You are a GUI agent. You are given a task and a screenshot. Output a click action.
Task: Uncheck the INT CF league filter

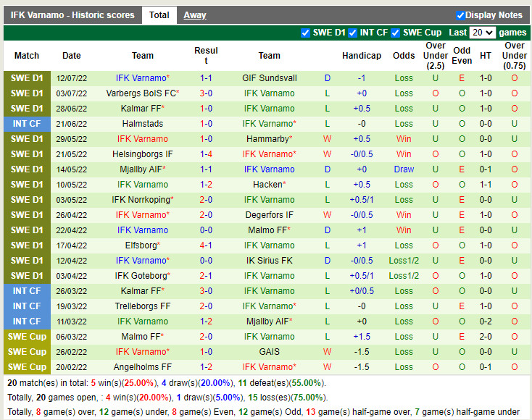(x=352, y=33)
